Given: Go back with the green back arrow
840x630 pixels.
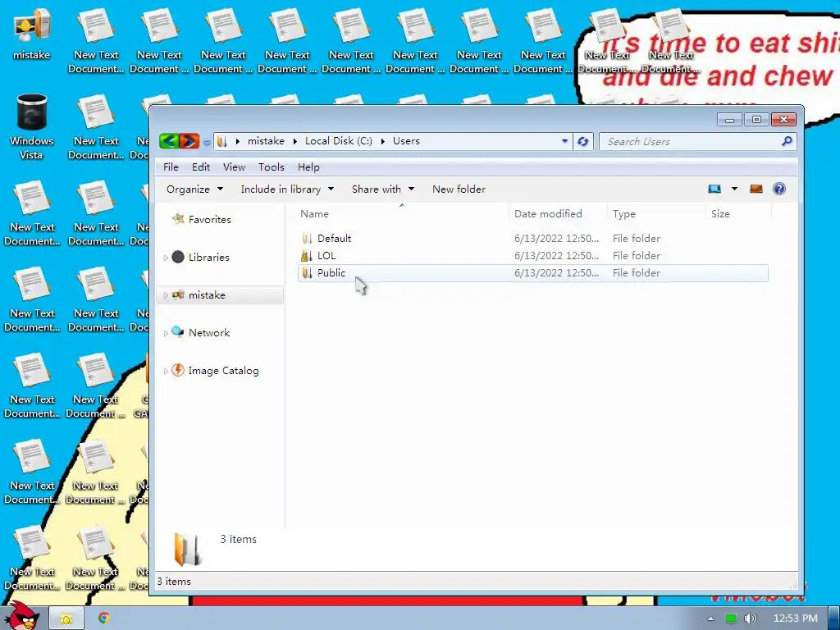Looking at the screenshot, I should (x=169, y=141).
